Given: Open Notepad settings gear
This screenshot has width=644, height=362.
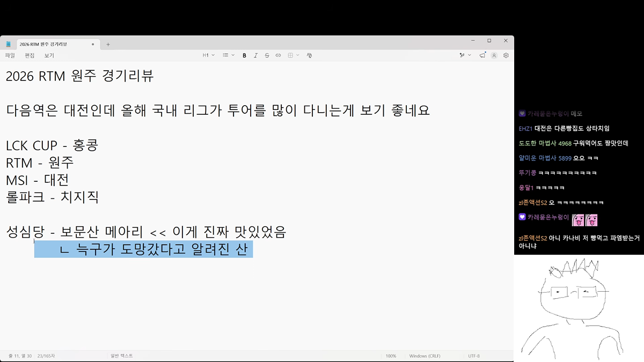Looking at the screenshot, I should 506,55.
